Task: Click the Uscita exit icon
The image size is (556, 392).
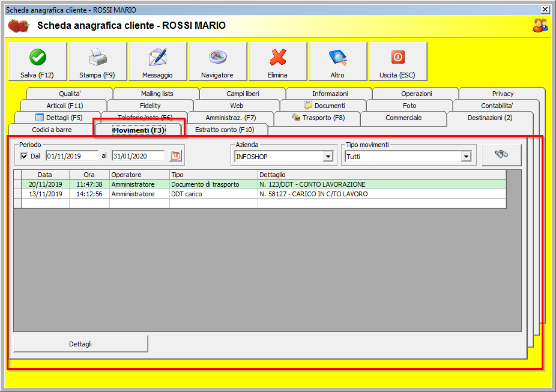Action: point(397,58)
